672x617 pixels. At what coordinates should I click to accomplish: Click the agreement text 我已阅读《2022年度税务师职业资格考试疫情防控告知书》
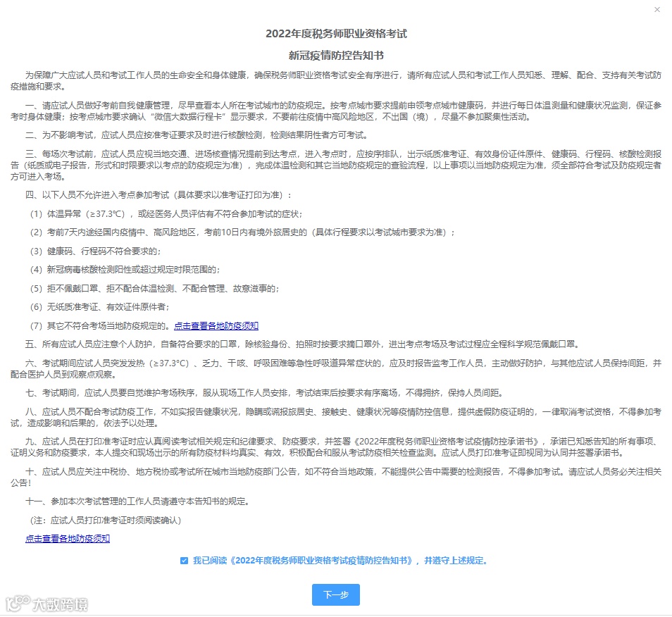click(303, 561)
